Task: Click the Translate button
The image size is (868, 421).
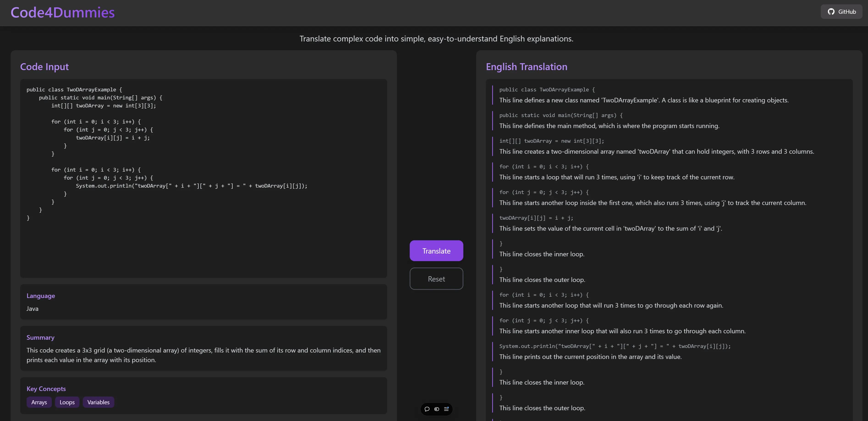Action: click(436, 251)
